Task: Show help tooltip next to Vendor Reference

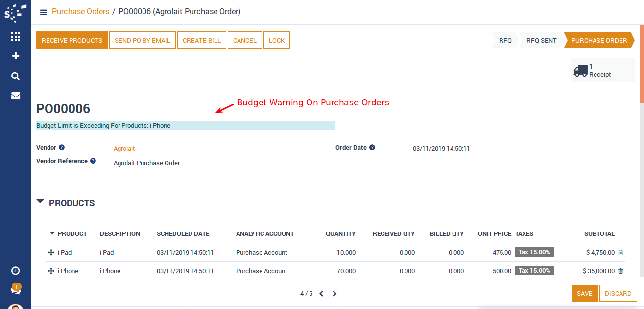Action: (x=93, y=161)
